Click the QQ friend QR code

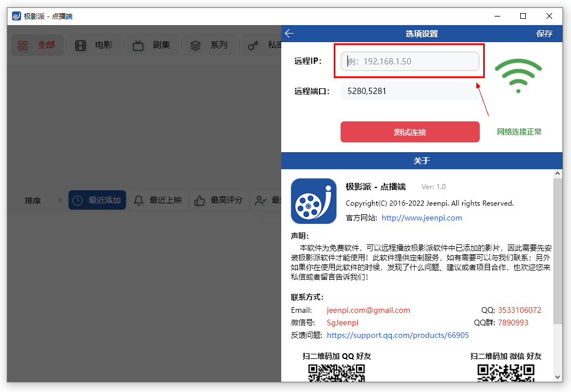tap(337, 373)
